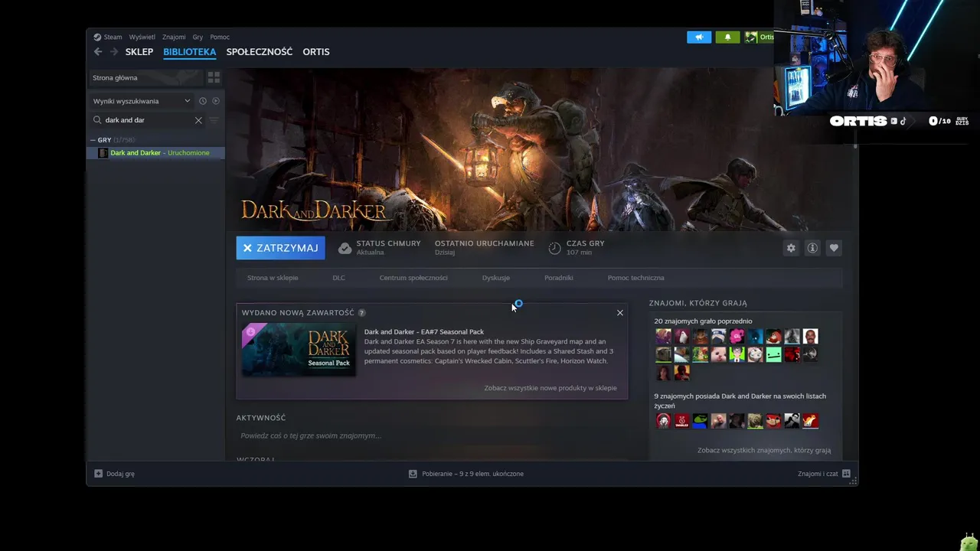This screenshot has width=980, height=551.
Task: Open the friends and chat icon
Action: tap(846, 474)
